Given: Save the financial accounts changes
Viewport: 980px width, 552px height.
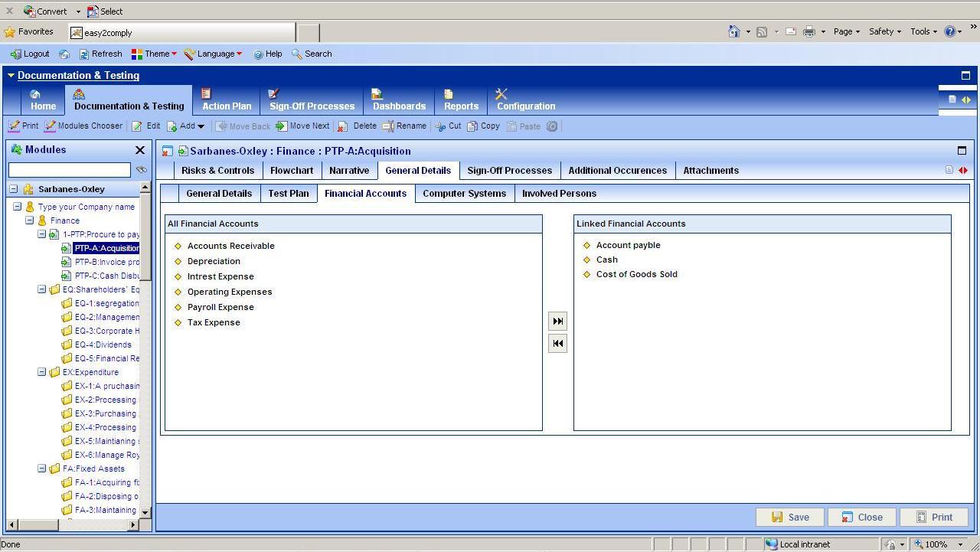Looking at the screenshot, I should click(x=790, y=518).
